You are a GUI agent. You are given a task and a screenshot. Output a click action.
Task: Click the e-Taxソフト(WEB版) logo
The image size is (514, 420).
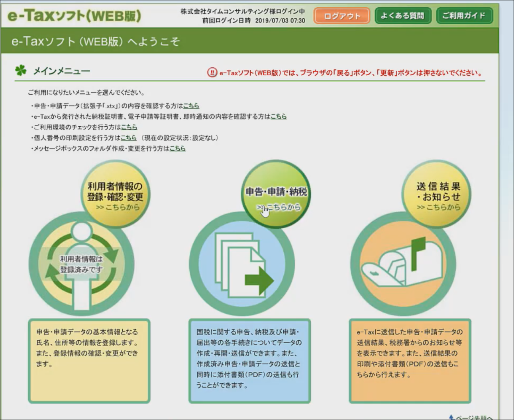pyautogui.click(x=74, y=16)
